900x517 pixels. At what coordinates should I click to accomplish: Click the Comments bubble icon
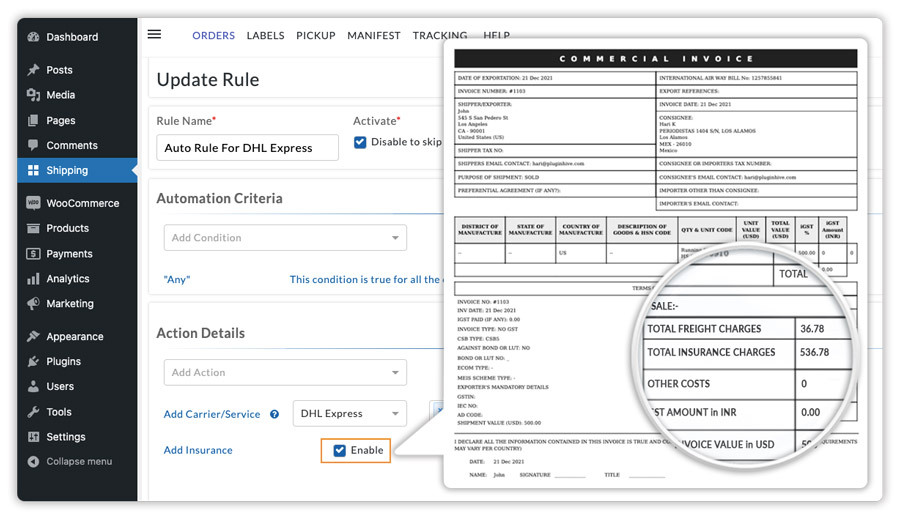[x=33, y=145]
